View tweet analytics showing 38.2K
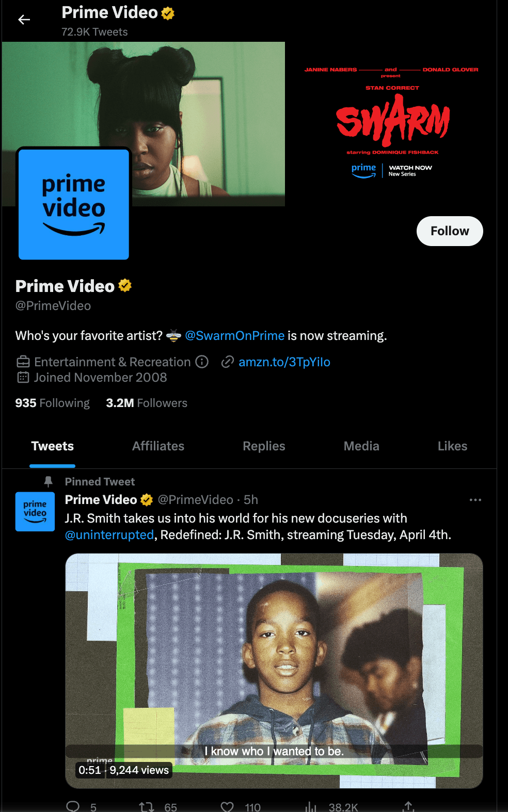The height and width of the screenshot is (812, 508). (x=311, y=806)
